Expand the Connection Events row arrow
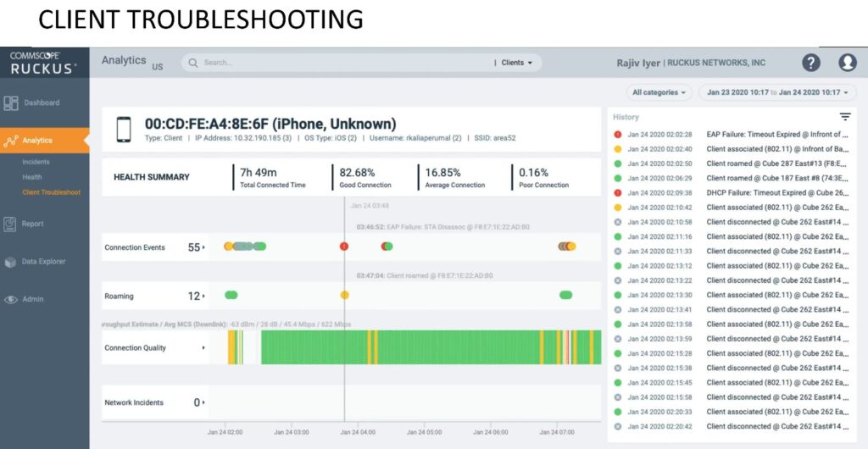The image size is (868, 449). [203, 247]
